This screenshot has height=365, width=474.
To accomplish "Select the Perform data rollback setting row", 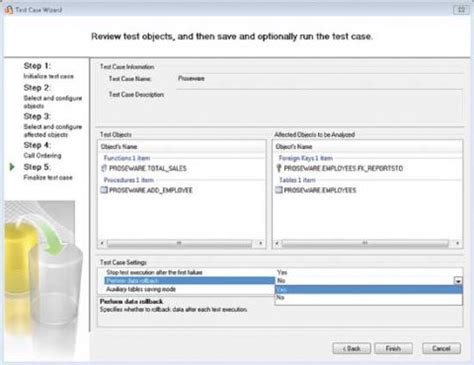I will tap(189, 281).
